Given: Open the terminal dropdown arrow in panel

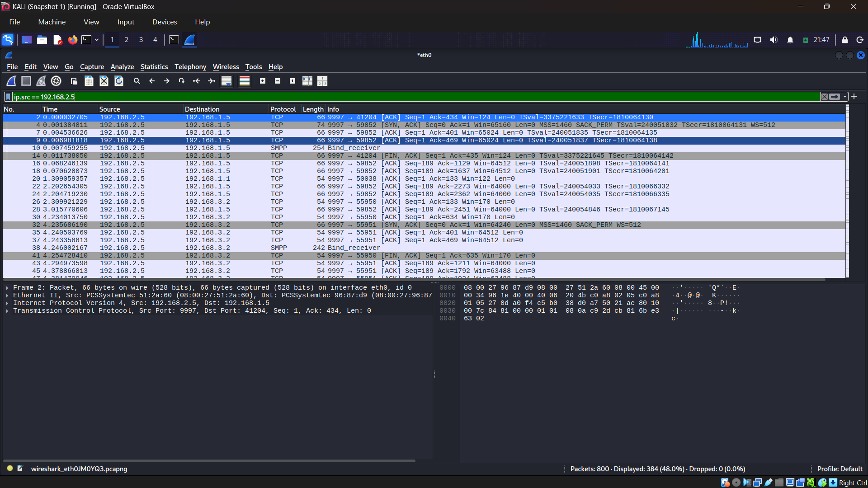Looking at the screenshot, I should (97, 40).
